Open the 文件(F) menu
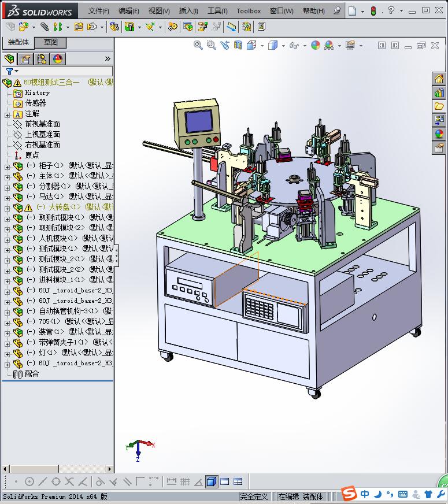This screenshot has width=448, height=504. (x=99, y=11)
